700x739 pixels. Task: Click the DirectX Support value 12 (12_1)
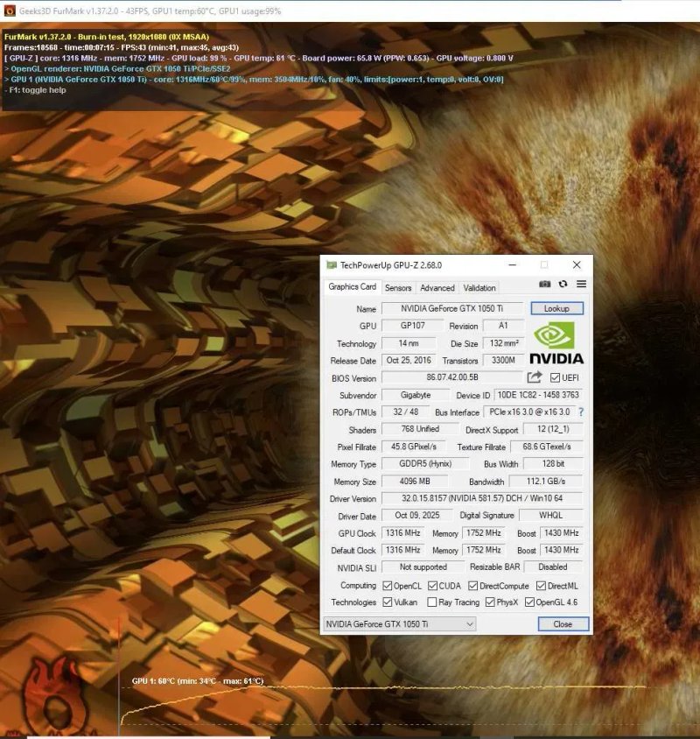[x=553, y=429]
